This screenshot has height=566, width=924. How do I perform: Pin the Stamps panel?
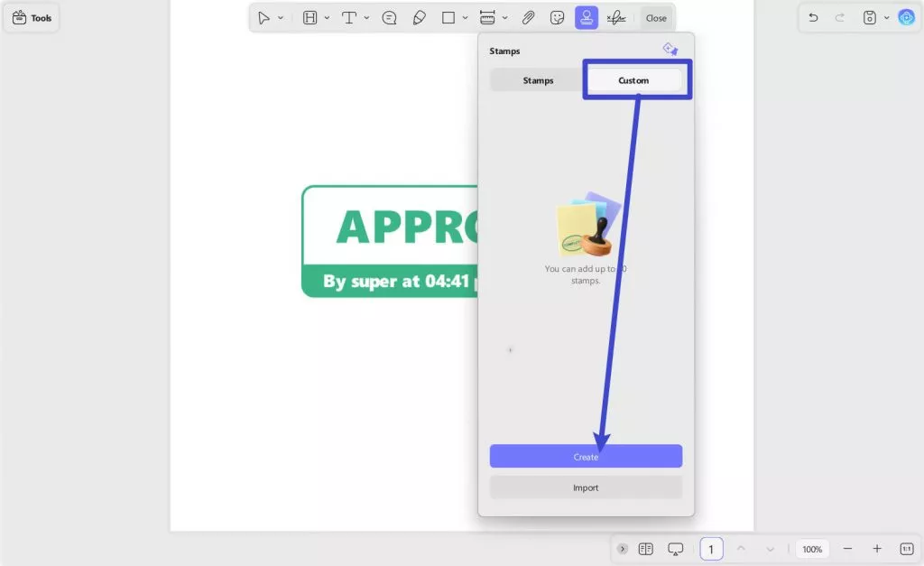coord(670,50)
